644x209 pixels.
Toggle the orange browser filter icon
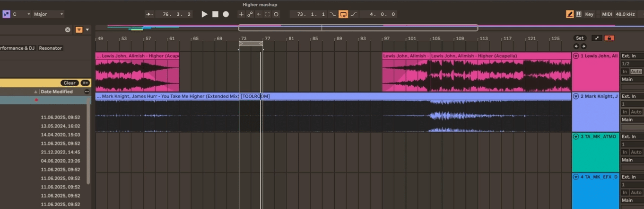pyautogui.click(x=78, y=29)
